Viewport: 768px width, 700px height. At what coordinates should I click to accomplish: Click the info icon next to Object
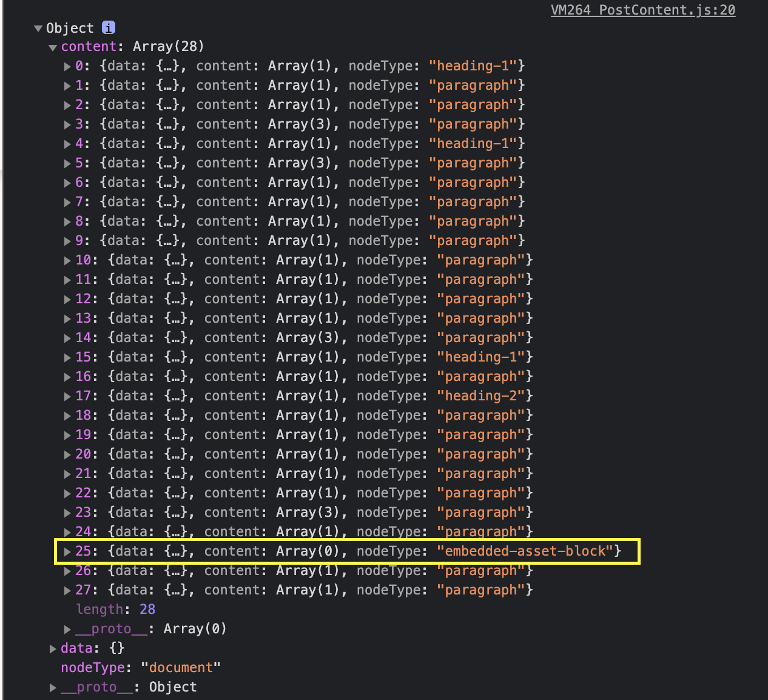tap(108, 28)
